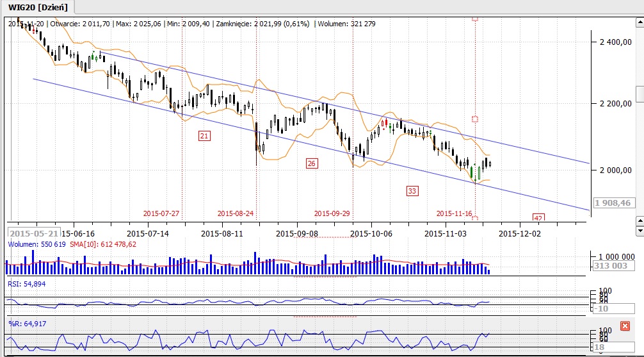Viewport: 644px width, 357px height.
Task: Click the 2015-08-24 red date label
Action: 236,213
